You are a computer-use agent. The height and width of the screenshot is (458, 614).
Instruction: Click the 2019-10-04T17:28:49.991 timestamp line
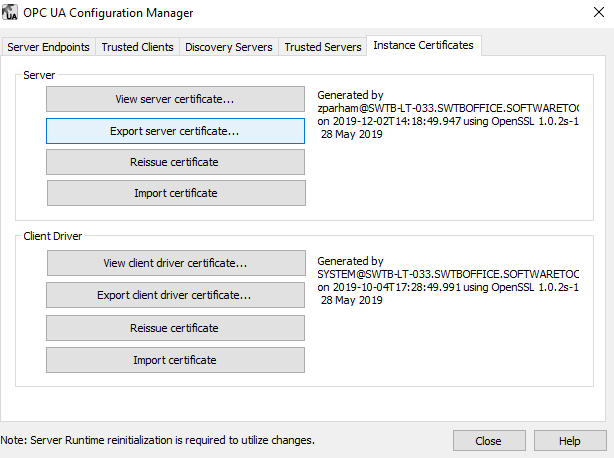(x=448, y=287)
